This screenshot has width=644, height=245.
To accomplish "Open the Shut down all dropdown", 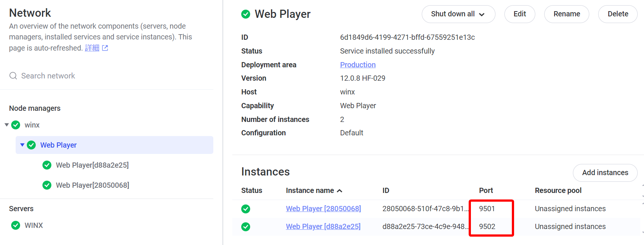I will coord(458,14).
